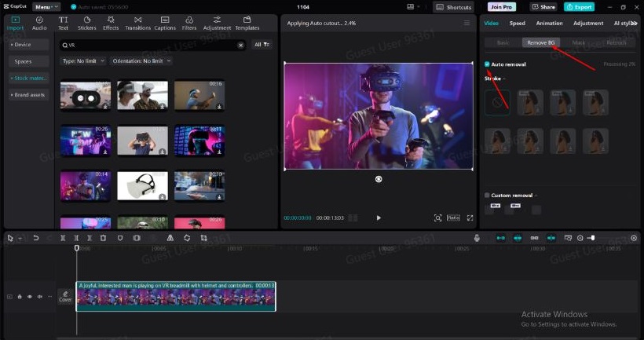This screenshot has height=340, width=644.
Task: Play the preview video
Action: click(x=379, y=218)
